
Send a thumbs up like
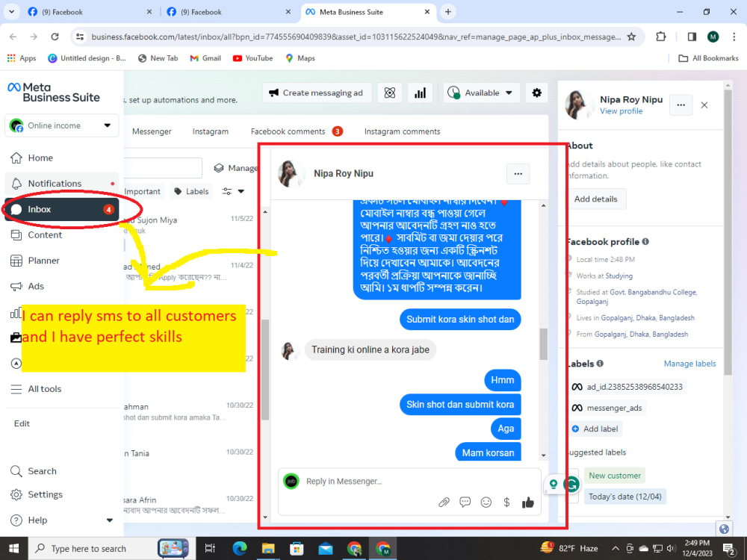(528, 503)
